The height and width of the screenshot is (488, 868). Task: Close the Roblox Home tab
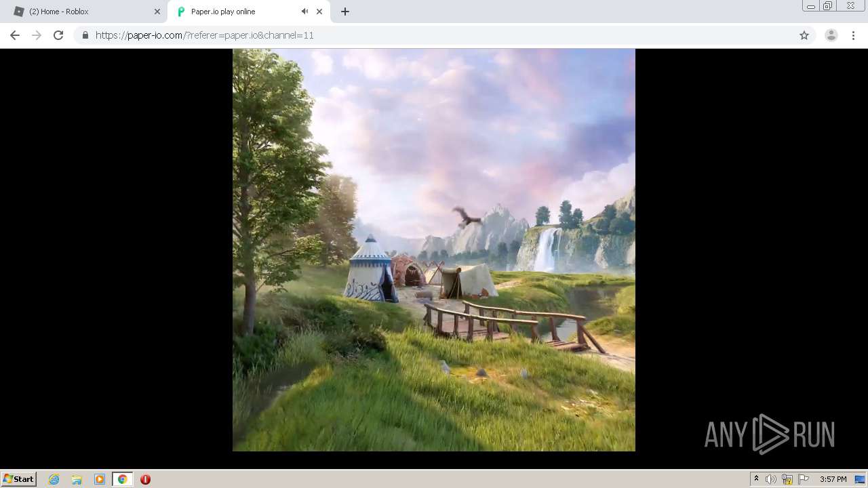coord(157,12)
